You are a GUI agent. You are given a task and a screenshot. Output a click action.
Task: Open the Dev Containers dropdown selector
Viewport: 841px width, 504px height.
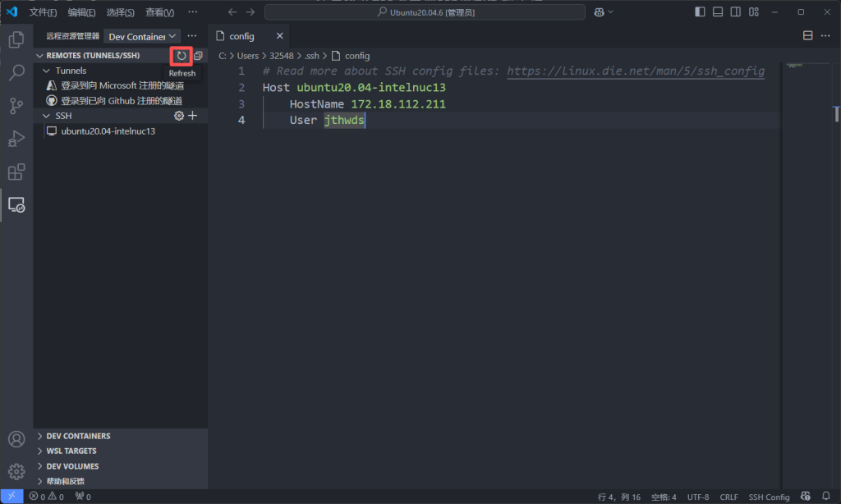coord(143,36)
